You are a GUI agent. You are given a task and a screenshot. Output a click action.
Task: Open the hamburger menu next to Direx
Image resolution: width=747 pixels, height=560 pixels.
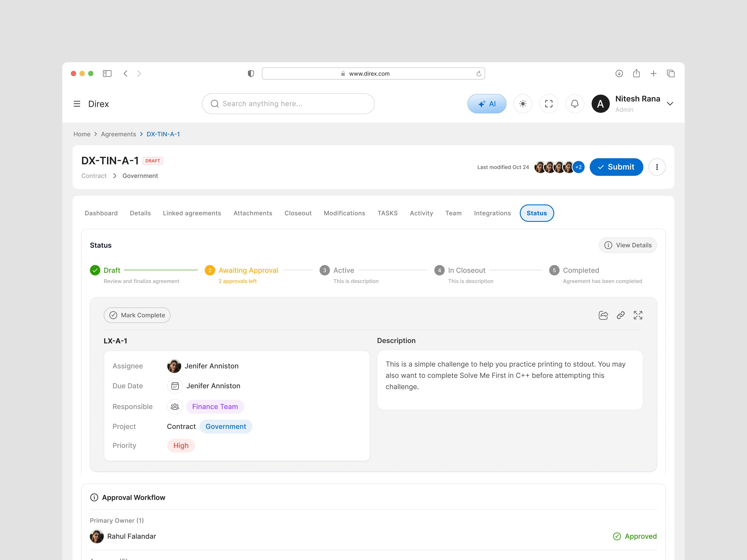tap(77, 104)
